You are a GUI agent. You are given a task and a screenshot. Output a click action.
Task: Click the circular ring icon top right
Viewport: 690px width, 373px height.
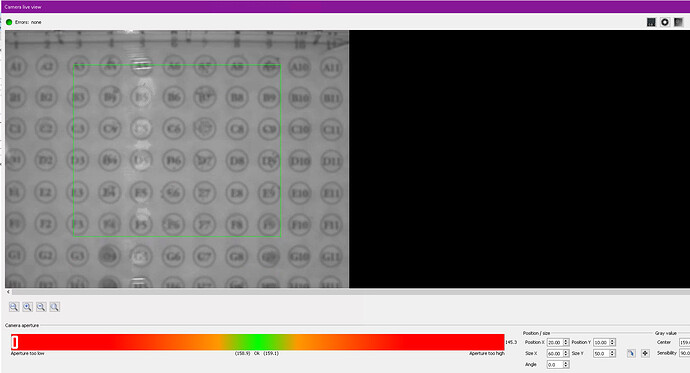[665, 22]
